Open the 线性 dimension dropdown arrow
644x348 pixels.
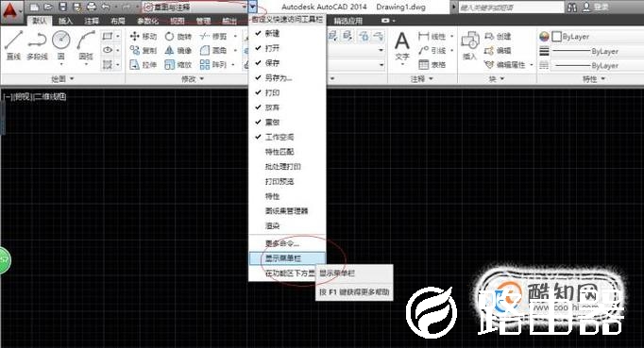click(x=451, y=36)
